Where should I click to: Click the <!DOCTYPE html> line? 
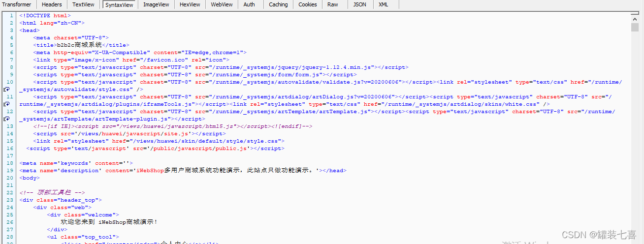coord(45,16)
